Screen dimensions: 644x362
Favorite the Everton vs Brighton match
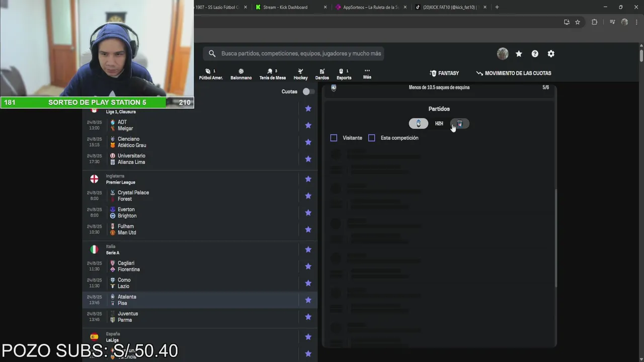[308, 213]
